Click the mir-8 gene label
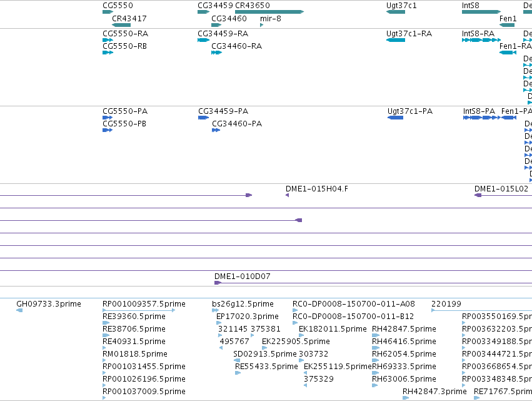 (271, 18)
